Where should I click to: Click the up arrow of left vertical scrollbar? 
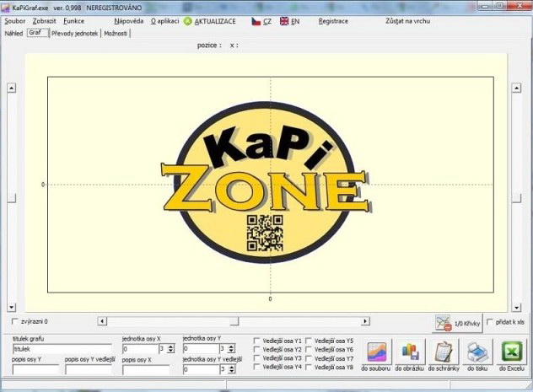click(12, 88)
